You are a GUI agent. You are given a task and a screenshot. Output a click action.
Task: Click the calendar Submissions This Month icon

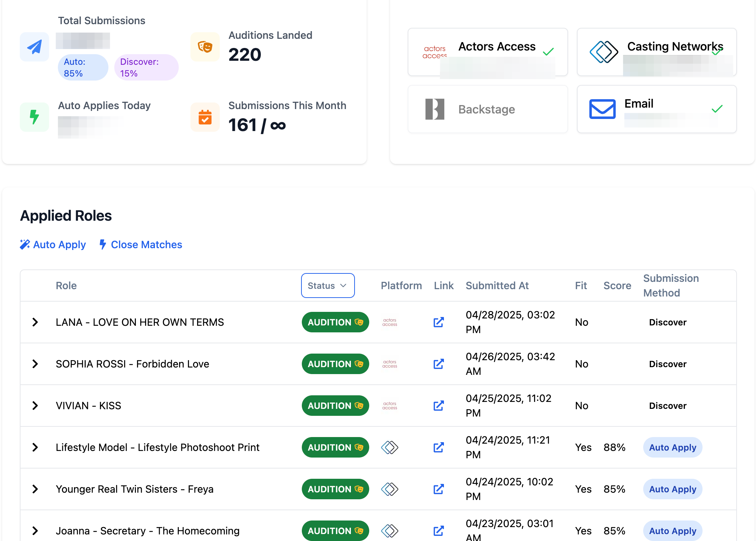(x=205, y=117)
